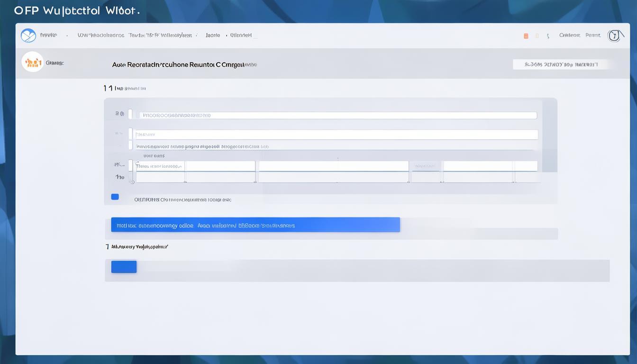Click the circular profile icon at top right
637x364 pixels.
(614, 36)
